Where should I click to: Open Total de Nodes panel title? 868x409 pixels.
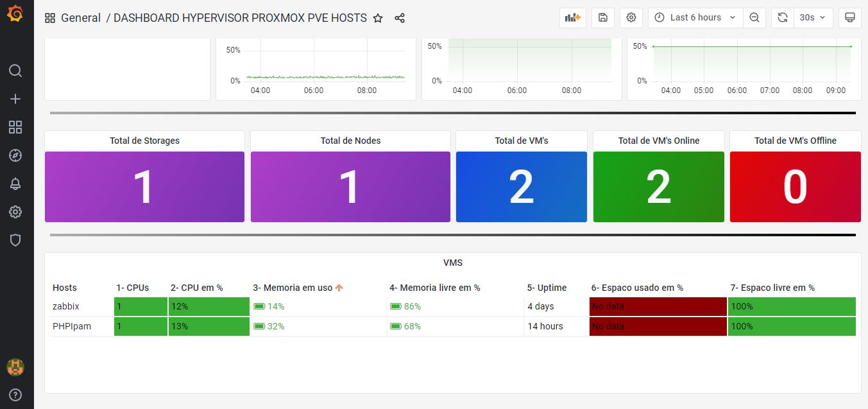tap(350, 141)
